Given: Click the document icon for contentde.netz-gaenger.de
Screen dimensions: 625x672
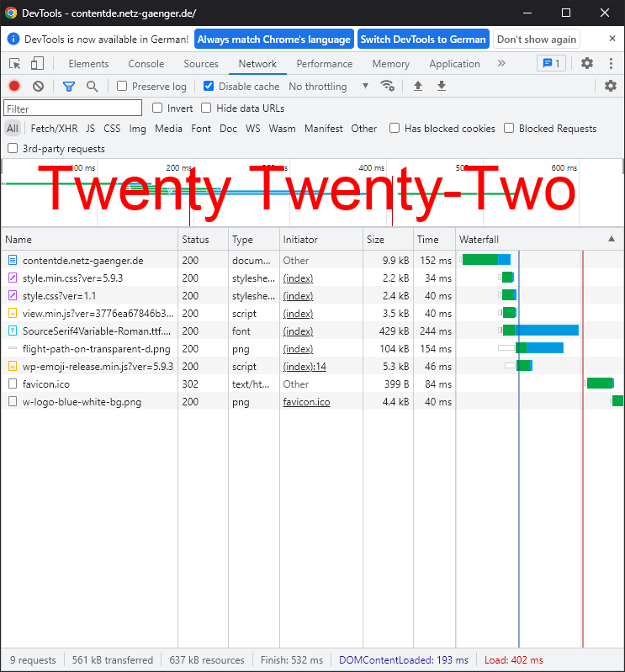Looking at the screenshot, I should pyautogui.click(x=13, y=260).
